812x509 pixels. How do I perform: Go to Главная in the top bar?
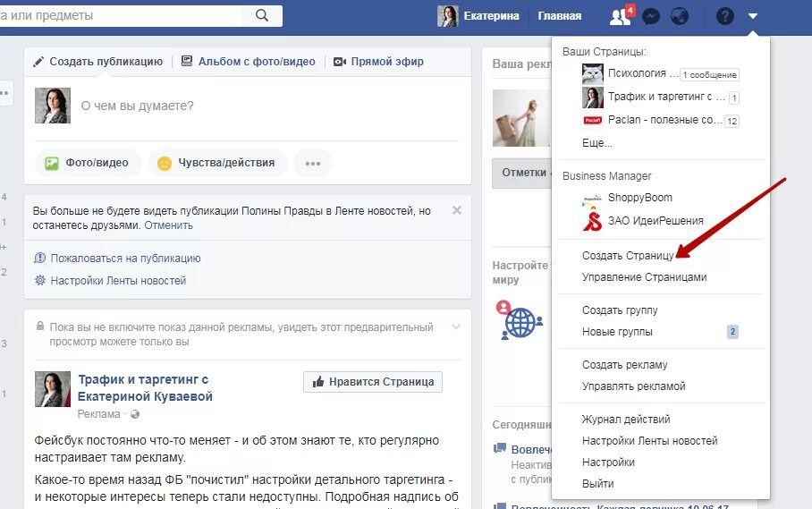pyautogui.click(x=559, y=16)
